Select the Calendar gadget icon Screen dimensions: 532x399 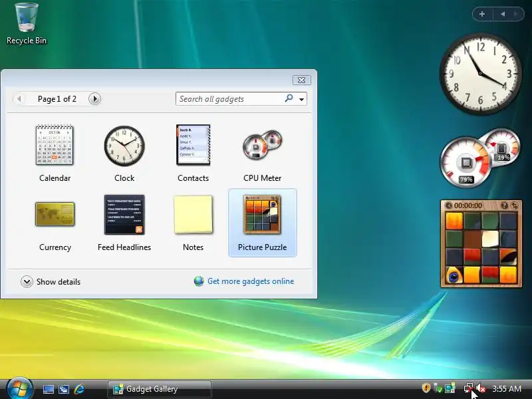pos(55,145)
